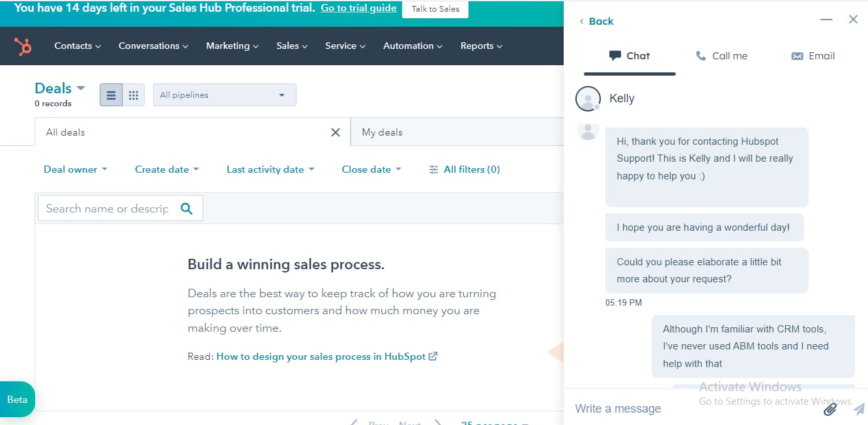
Task: Click the Talk to Sales button
Action: click(x=435, y=9)
